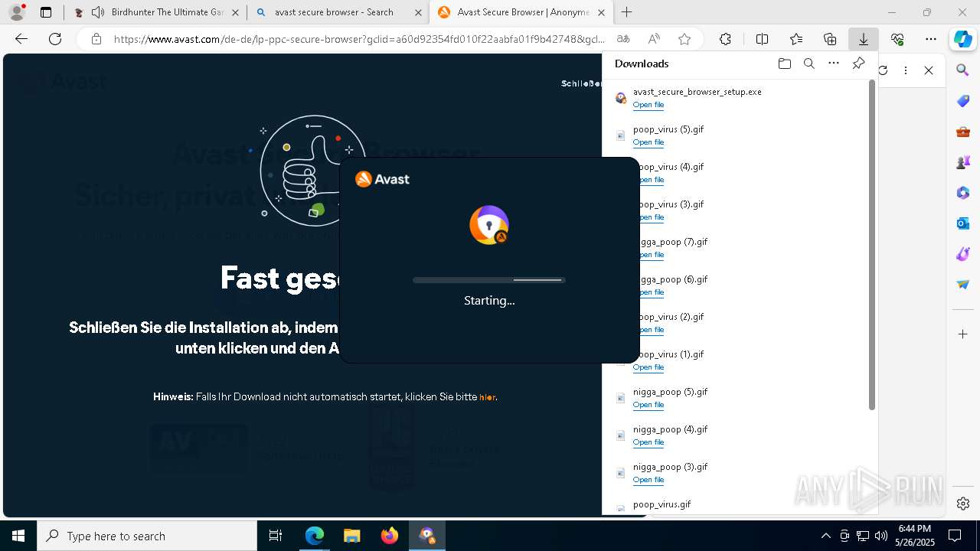Open Browser essentials heart icon
Screen dimensions: 980x551
[897, 39]
